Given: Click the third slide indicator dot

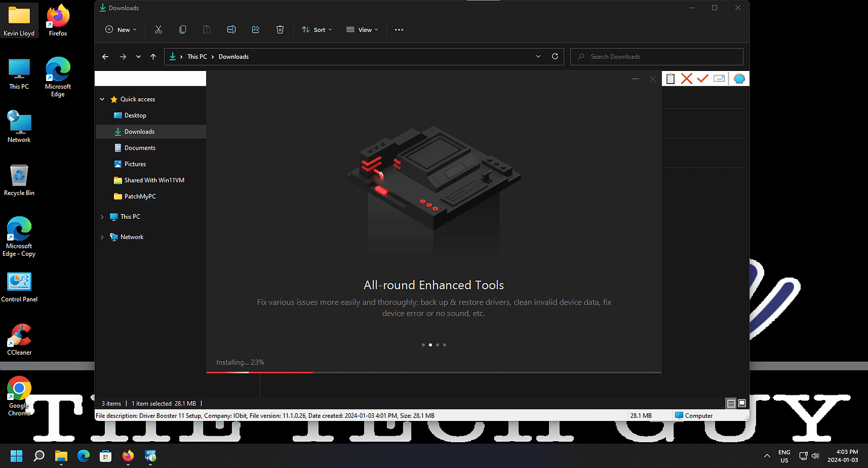Looking at the screenshot, I should (438, 345).
